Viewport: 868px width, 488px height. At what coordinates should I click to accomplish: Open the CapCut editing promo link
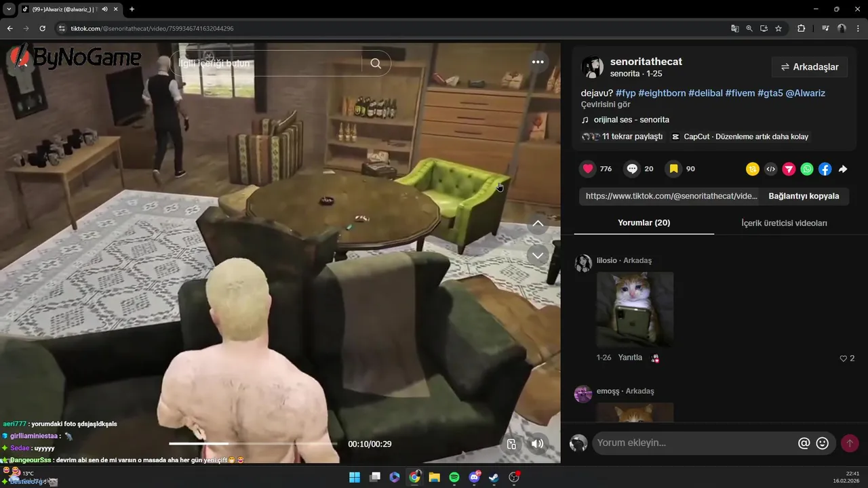pyautogui.click(x=740, y=136)
